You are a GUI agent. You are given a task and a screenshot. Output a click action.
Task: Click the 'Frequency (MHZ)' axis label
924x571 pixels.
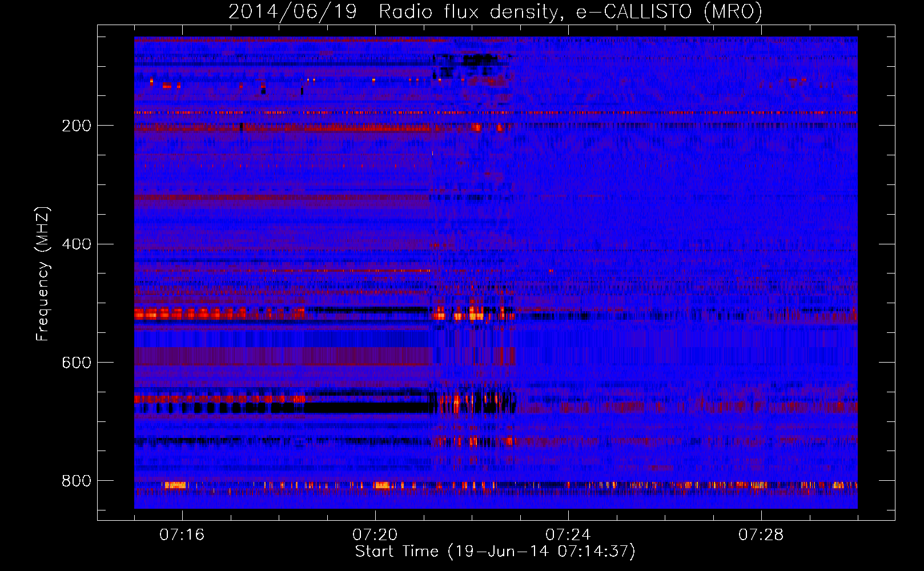click(43, 274)
